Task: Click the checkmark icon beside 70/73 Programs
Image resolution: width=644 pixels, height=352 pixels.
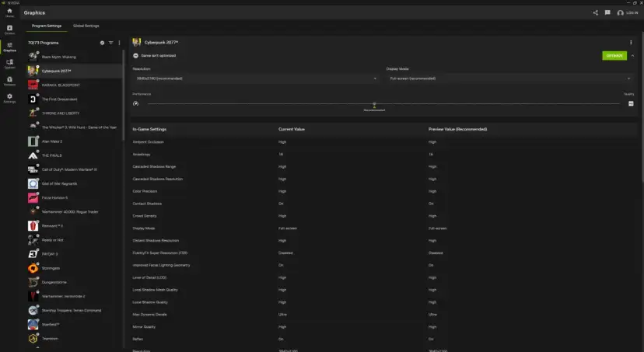Action: click(102, 43)
